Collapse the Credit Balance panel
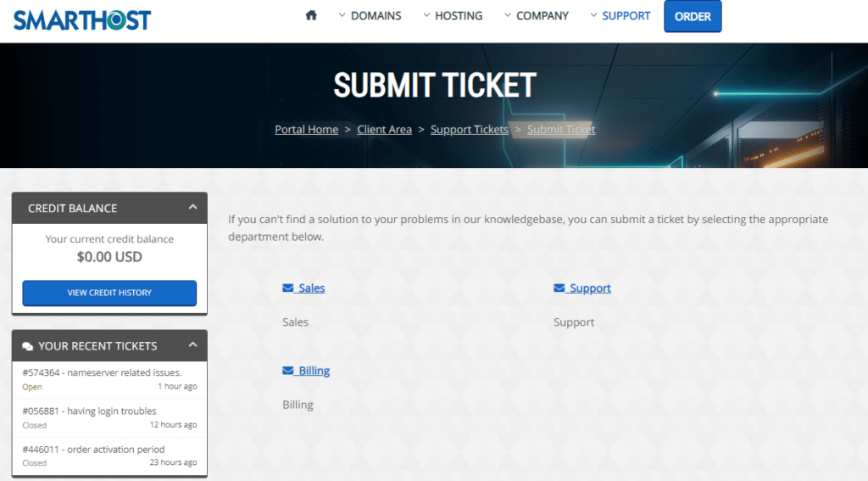Viewport: 868px width, 481px height. (192, 207)
